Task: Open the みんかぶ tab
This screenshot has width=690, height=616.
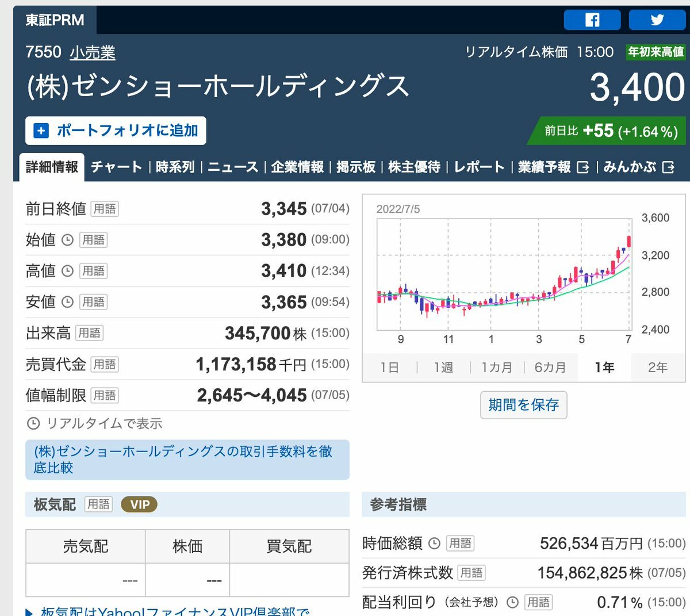Action: pos(630,167)
